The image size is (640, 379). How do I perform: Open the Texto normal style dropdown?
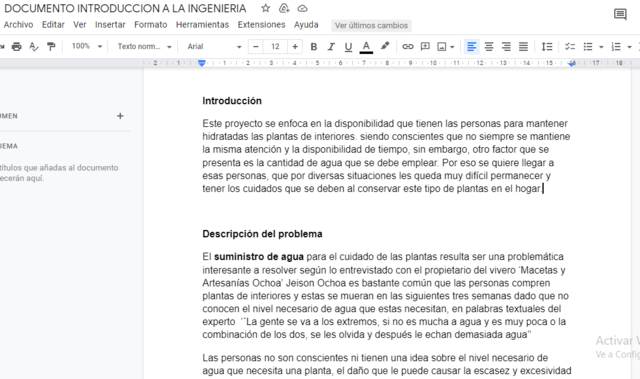point(144,47)
